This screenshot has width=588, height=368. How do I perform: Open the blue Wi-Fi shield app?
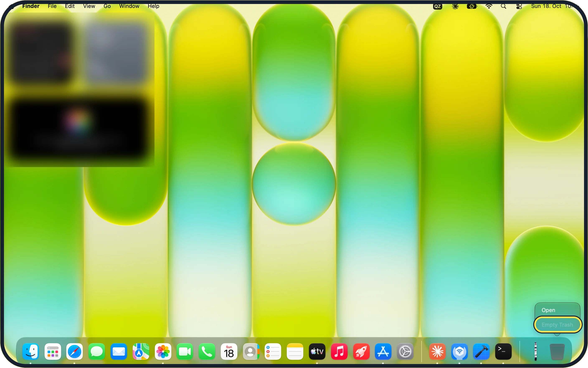pyautogui.click(x=459, y=352)
